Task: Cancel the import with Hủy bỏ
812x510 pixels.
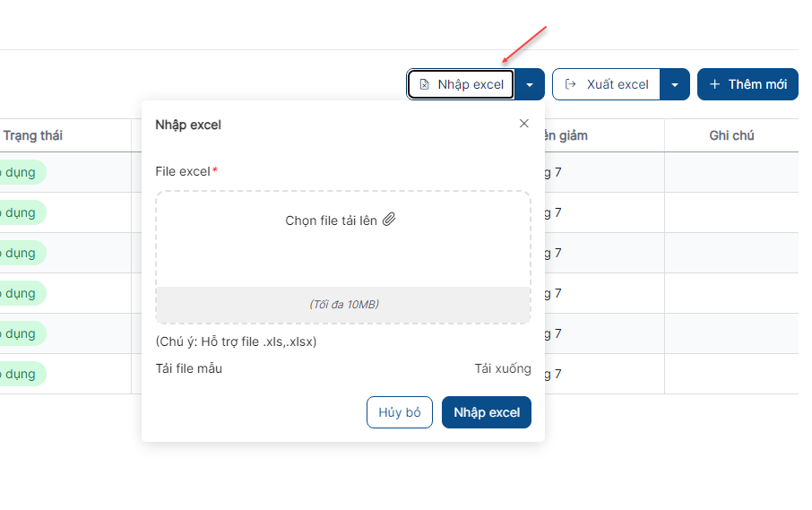Action: point(399,412)
